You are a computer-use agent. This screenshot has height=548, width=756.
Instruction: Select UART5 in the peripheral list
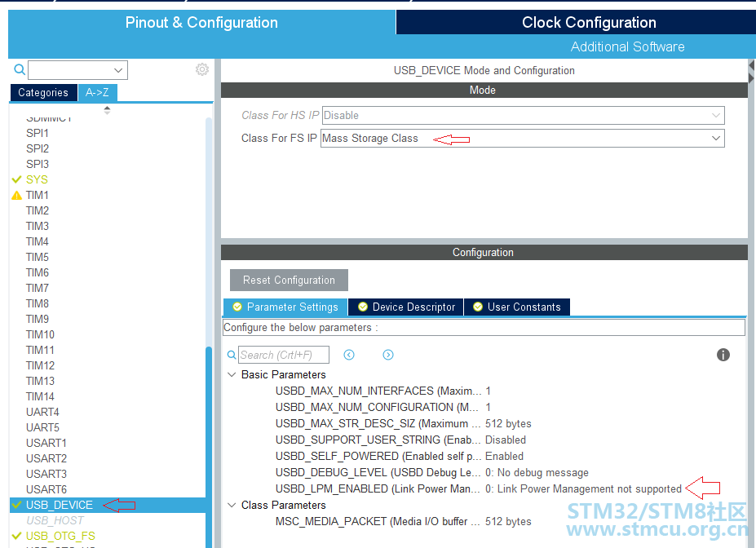pos(42,427)
